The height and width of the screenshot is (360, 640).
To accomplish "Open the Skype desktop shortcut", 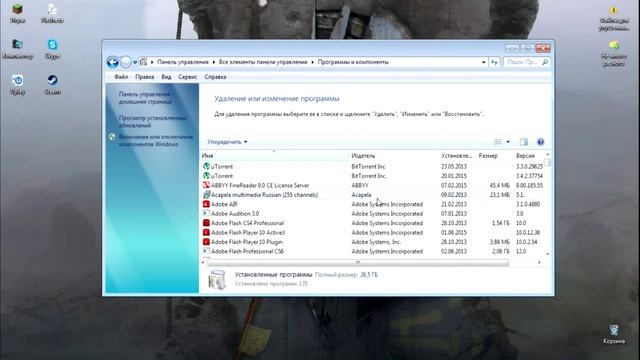I will point(52,44).
